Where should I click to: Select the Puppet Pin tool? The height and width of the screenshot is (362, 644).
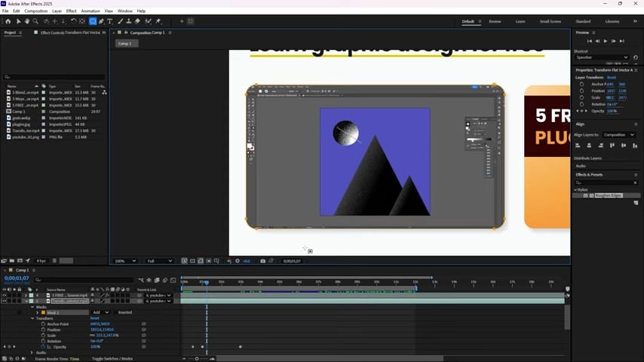[x=158, y=21]
